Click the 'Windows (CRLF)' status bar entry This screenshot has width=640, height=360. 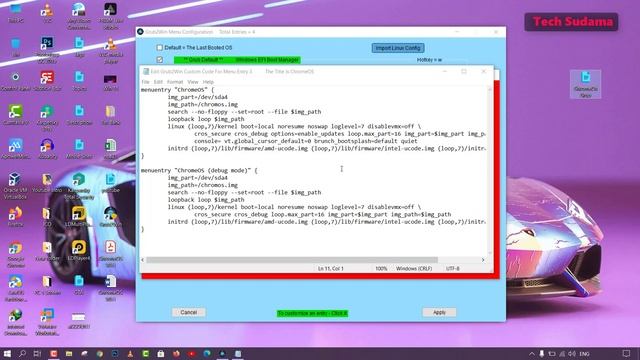click(x=414, y=269)
